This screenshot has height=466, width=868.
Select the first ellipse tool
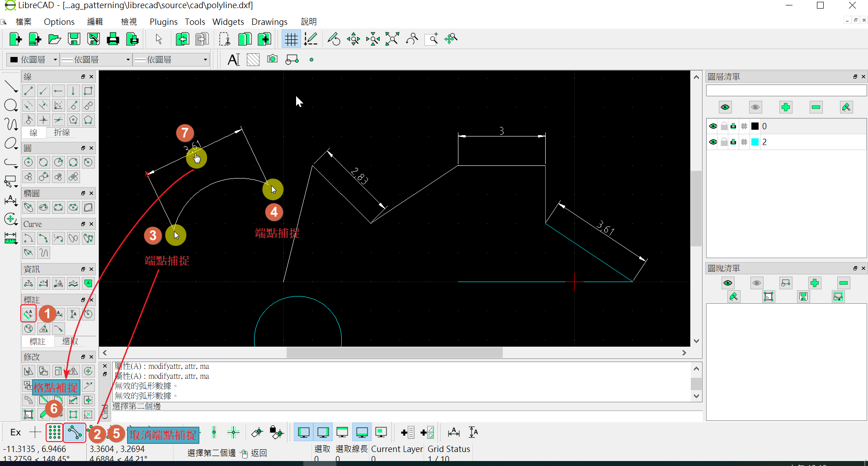28,207
